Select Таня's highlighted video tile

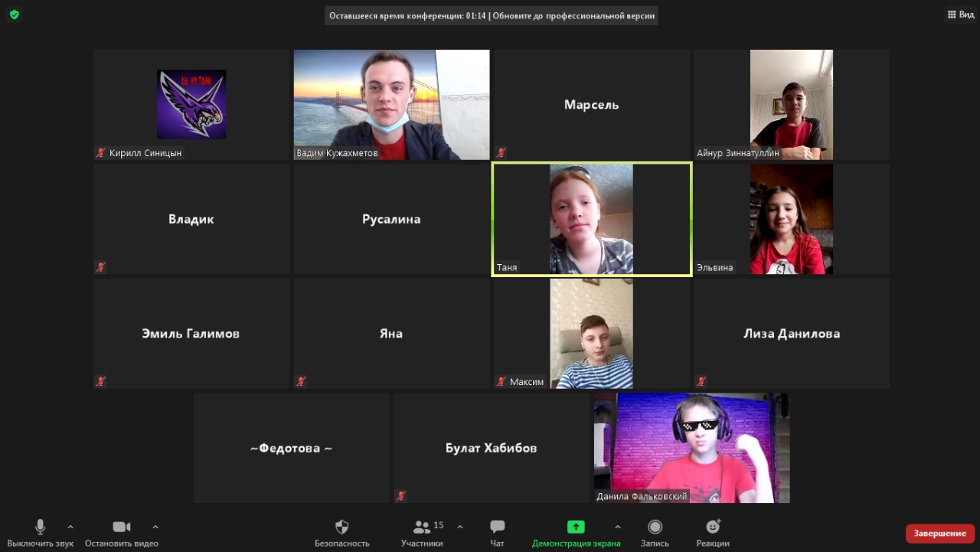pyautogui.click(x=591, y=219)
